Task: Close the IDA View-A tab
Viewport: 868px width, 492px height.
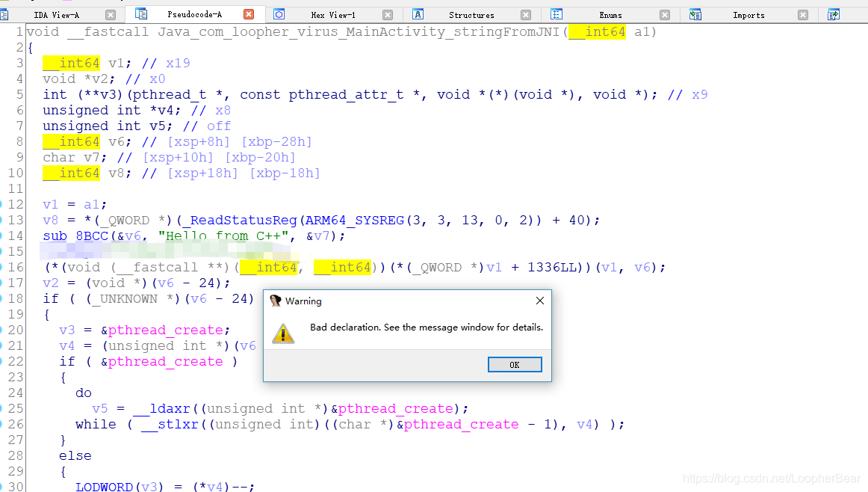Action: coord(111,15)
